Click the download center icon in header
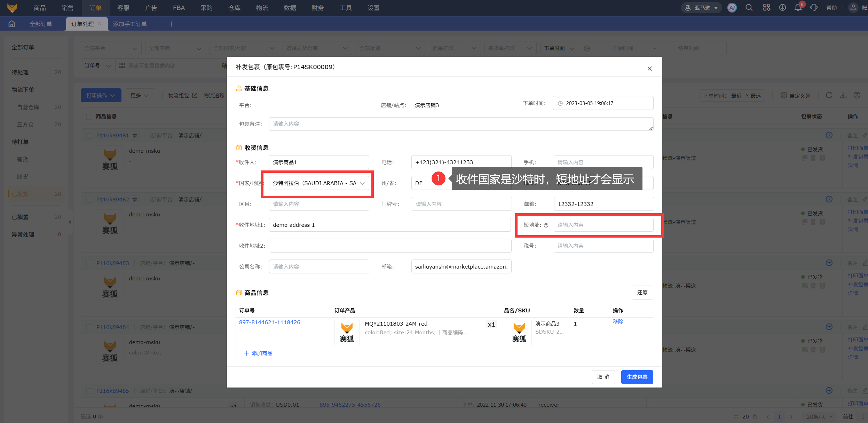868x423 pixels. pos(782,8)
